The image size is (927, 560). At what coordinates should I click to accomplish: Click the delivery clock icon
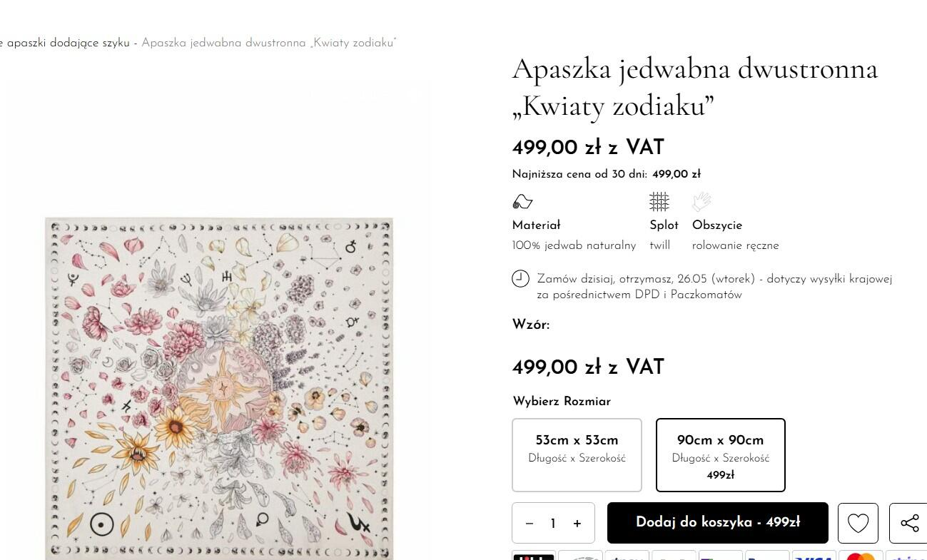click(521, 279)
